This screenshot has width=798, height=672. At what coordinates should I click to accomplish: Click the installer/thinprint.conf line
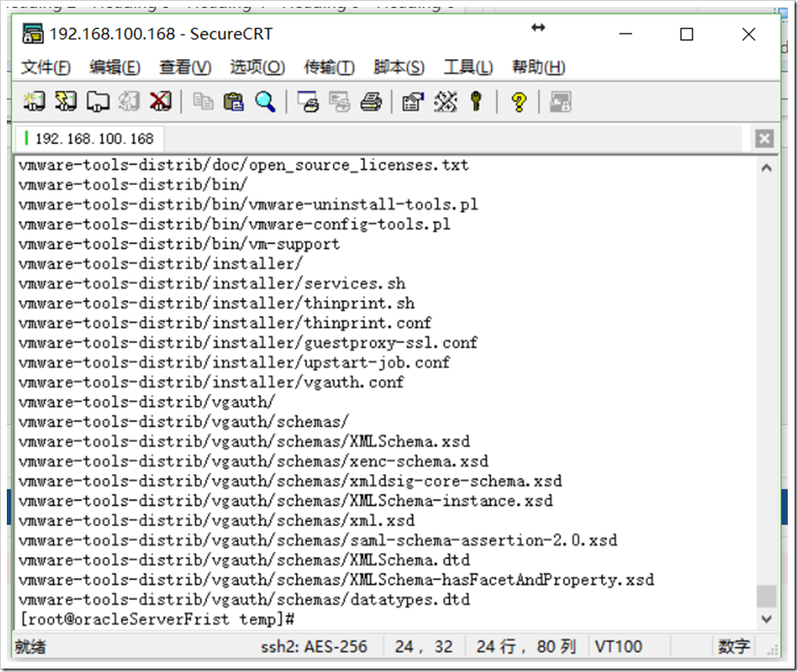[225, 322]
